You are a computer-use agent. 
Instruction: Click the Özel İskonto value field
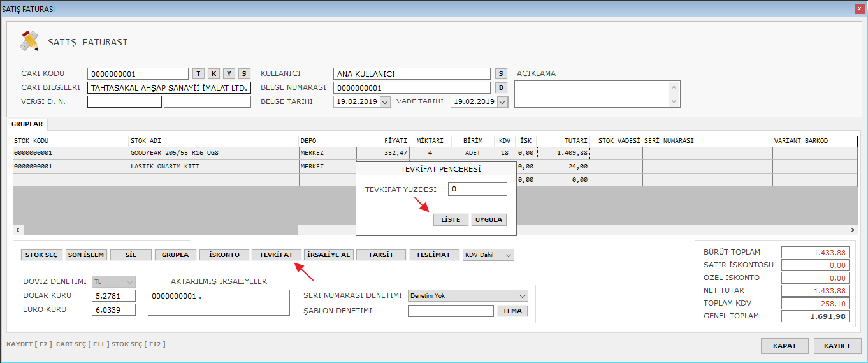tap(815, 278)
